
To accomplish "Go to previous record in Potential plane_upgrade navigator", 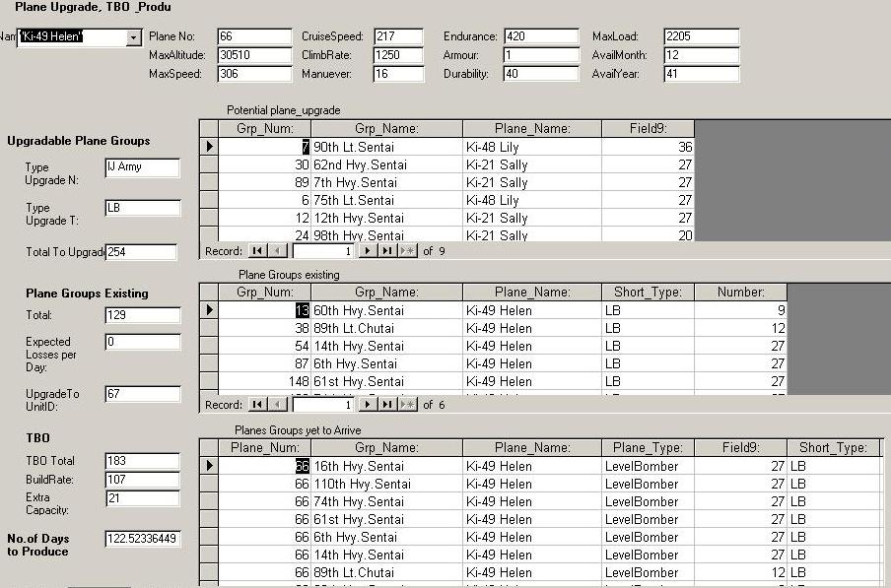I will pos(277,251).
